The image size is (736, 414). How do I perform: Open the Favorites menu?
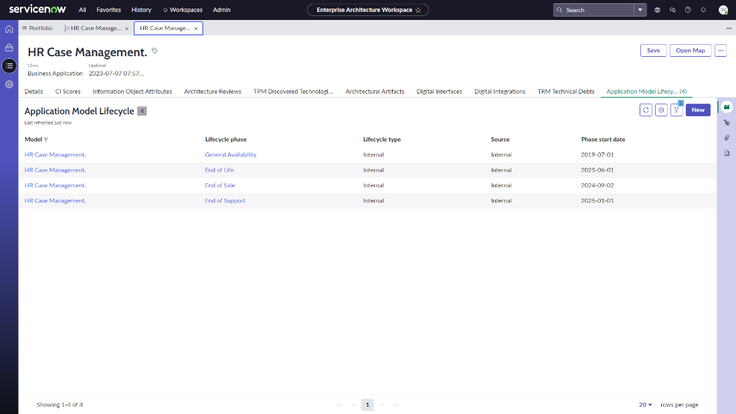108,10
